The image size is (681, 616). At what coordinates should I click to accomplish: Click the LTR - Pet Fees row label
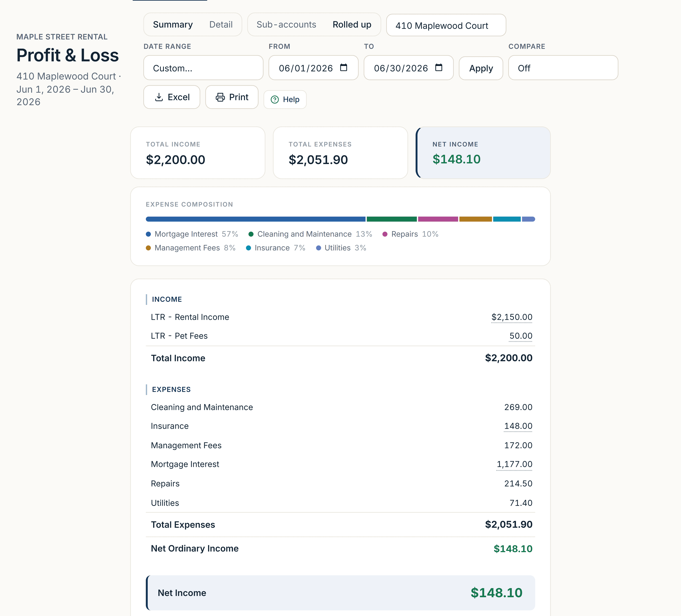179,336
